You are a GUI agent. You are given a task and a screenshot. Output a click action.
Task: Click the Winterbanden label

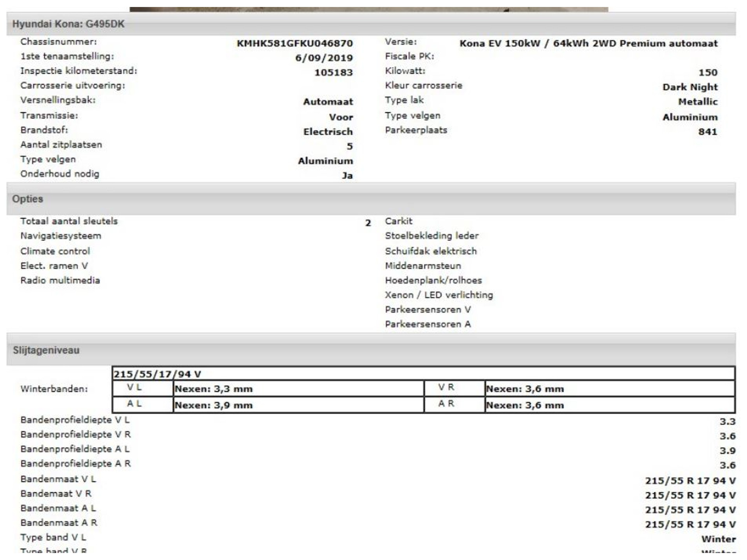click(x=54, y=389)
